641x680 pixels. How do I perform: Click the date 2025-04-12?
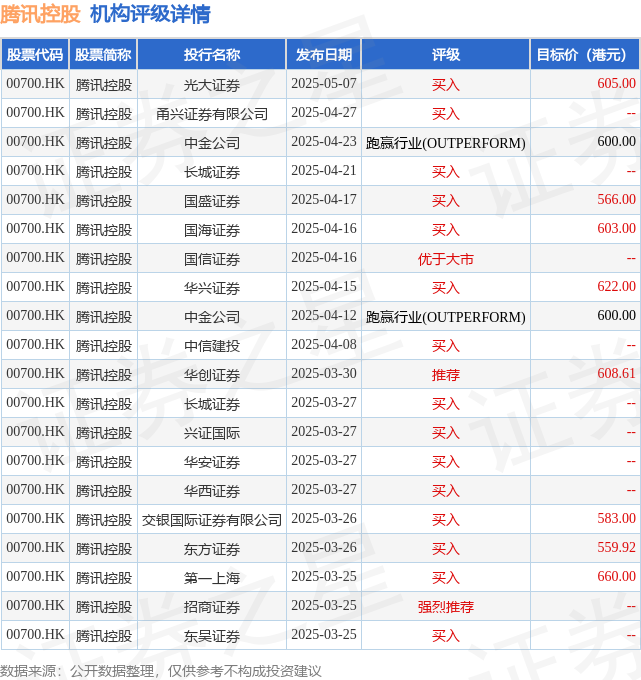point(324,315)
